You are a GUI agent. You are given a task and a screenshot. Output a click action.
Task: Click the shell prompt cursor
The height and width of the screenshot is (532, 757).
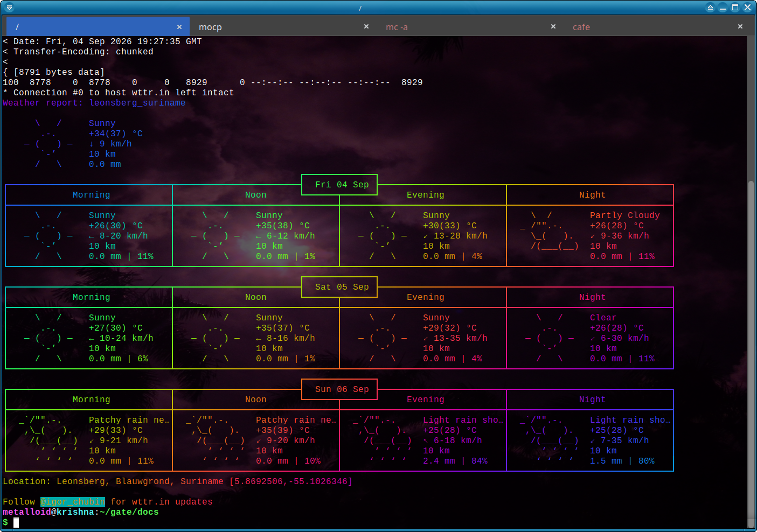tap(16, 522)
